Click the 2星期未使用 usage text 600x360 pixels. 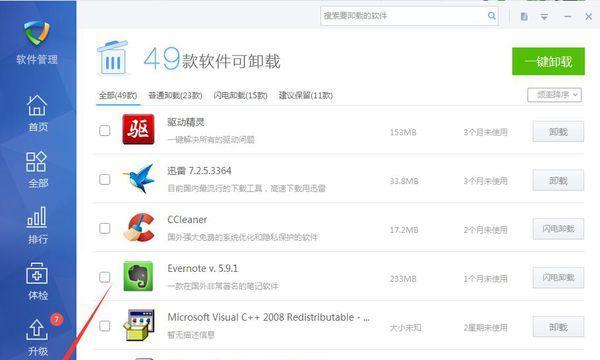tap(486, 327)
